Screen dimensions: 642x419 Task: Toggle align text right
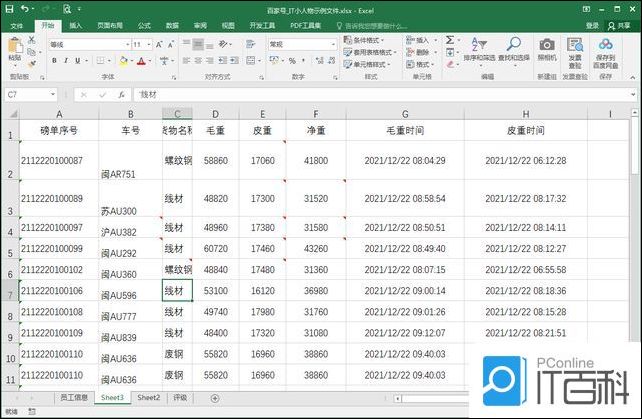pos(209,61)
